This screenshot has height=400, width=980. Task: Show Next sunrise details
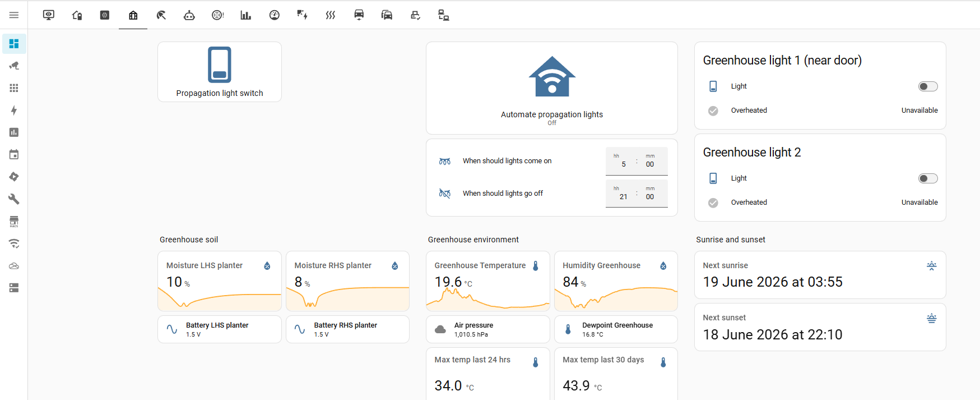pyautogui.click(x=820, y=275)
